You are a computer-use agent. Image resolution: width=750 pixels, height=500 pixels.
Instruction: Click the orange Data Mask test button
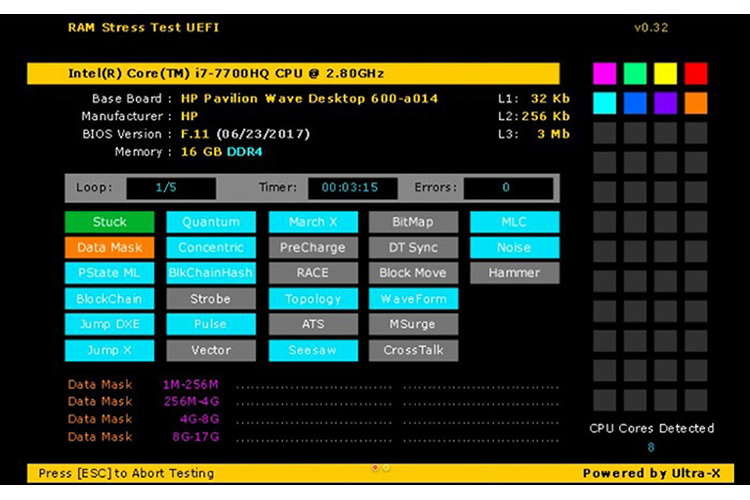110,247
